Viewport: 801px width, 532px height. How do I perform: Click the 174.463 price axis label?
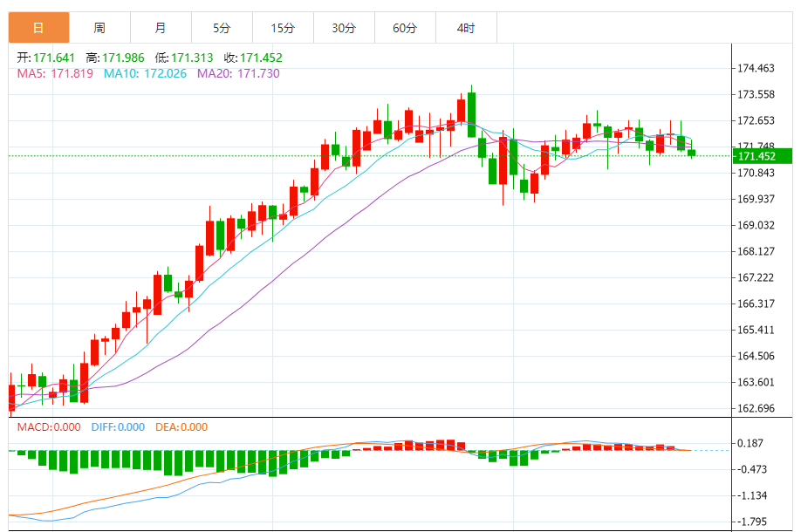click(x=756, y=68)
